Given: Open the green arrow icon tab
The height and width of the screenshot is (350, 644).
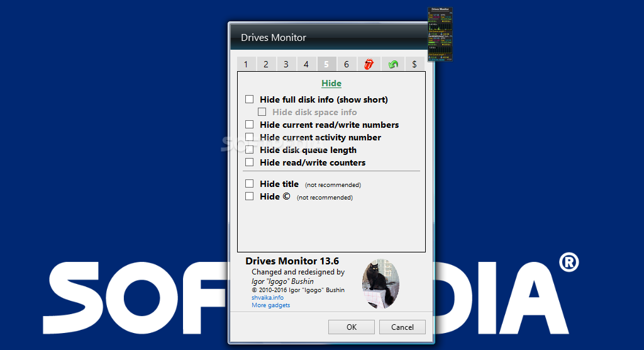Looking at the screenshot, I should [x=393, y=64].
